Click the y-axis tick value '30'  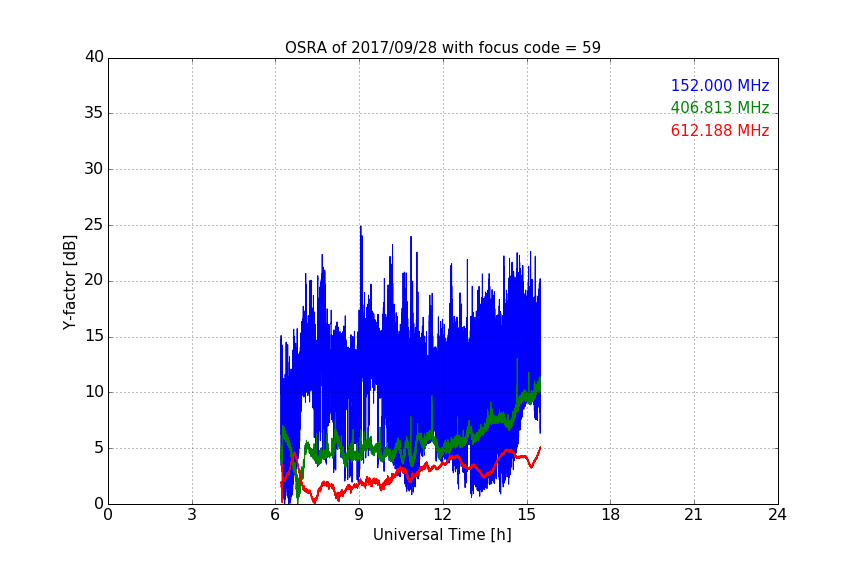click(x=94, y=169)
